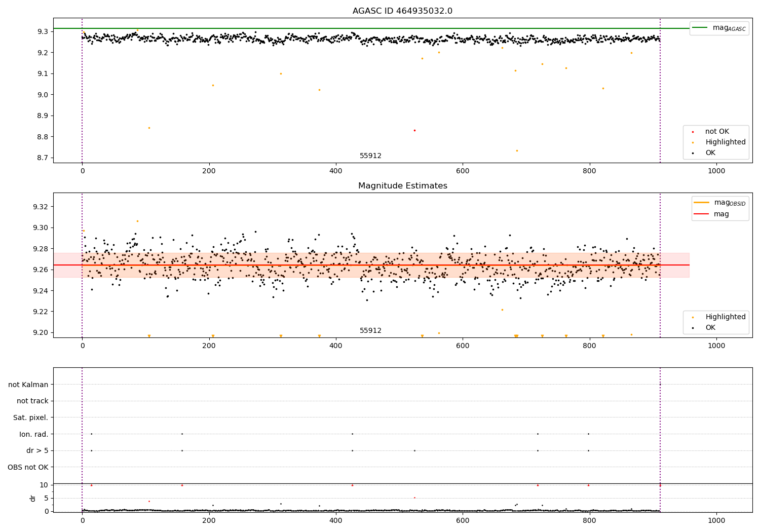The height and width of the screenshot is (532, 760).
Task: Click the 9.32 y-axis tick label
Action: click(41, 207)
